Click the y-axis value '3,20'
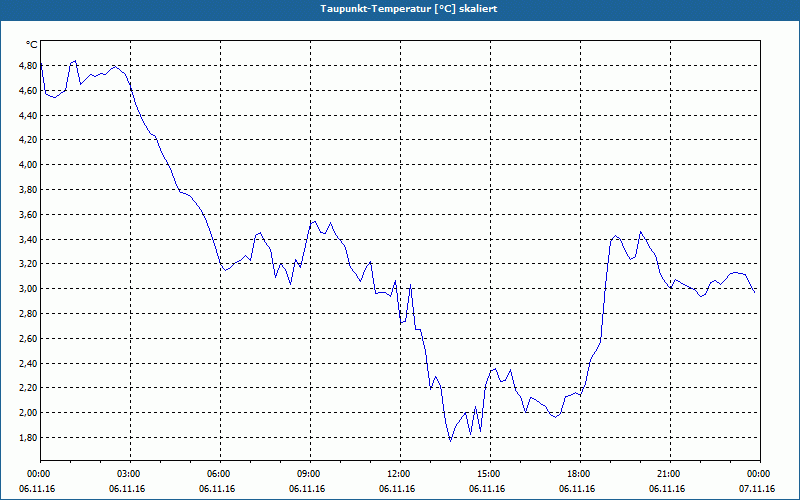800x500 pixels. tap(29, 264)
